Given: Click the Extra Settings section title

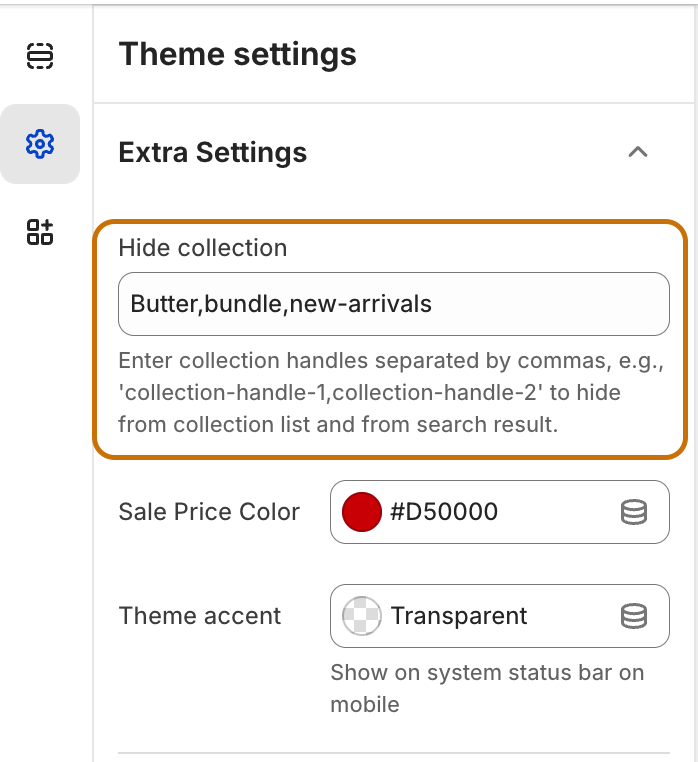Looking at the screenshot, I should (x=212, y=152).
